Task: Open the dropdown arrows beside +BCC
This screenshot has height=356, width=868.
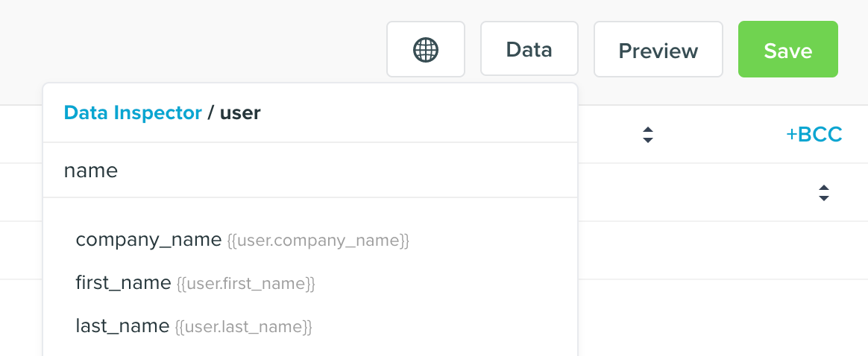Action: tap(647, 136)
